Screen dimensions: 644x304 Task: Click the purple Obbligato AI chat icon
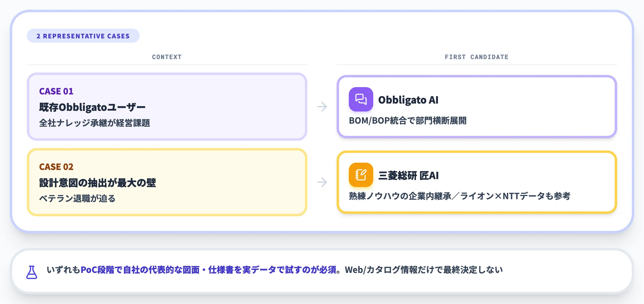click(x=361, y=99)
